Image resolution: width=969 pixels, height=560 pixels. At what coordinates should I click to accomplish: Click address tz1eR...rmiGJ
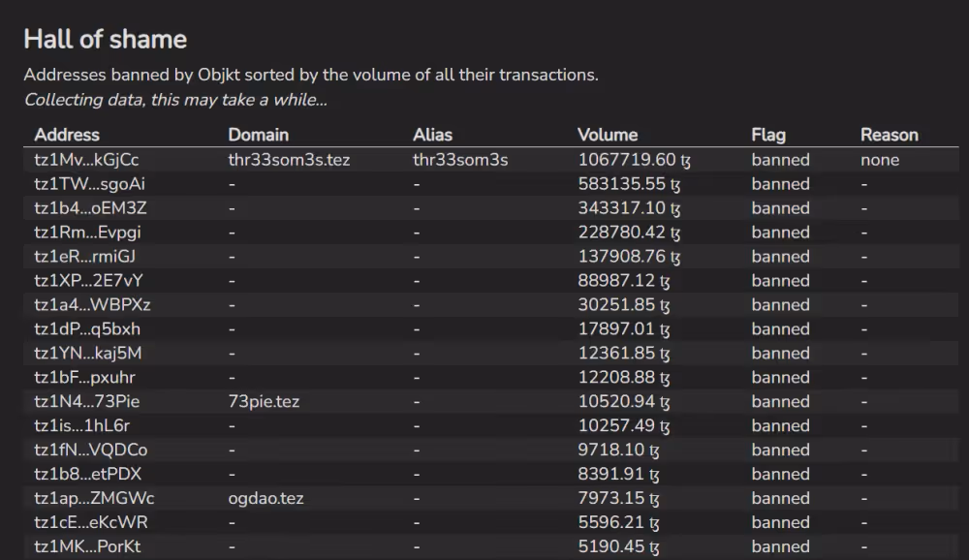(84, 257)
